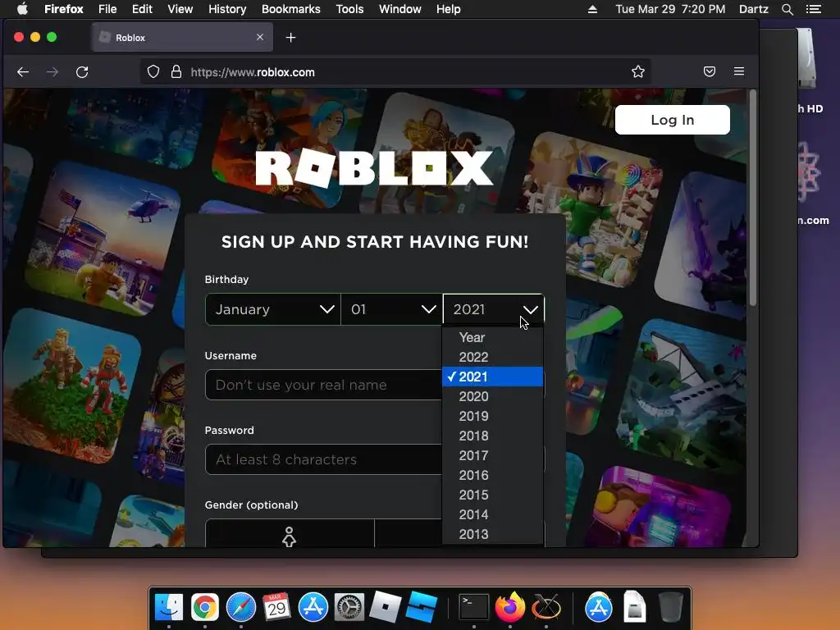This screenshot has height=630, width=840.
Task: Select 2022 from the year list
Action: 492,357
